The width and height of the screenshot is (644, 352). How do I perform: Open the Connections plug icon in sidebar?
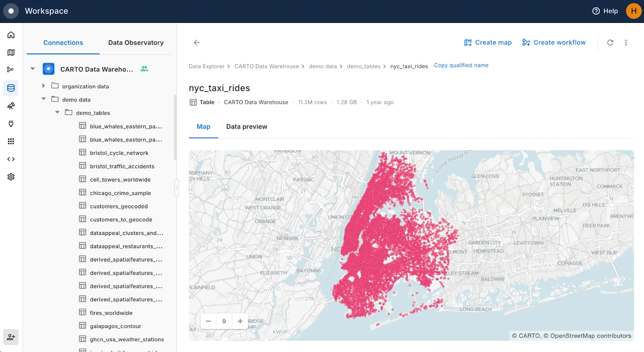[x=11, y=124]
